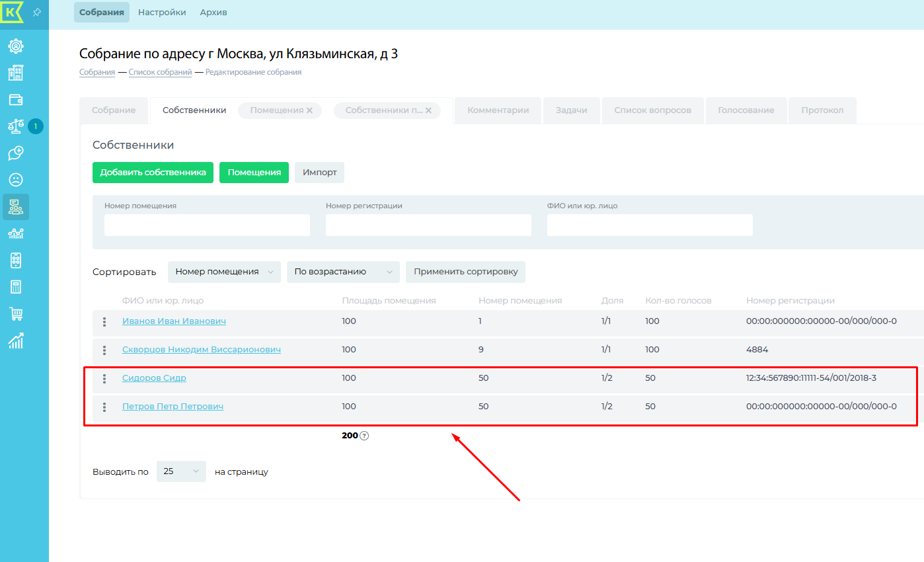The image size is (924, 562).
Task: Expand the Номер помещения sort field dropdown
Action: (x=224, y=272)
